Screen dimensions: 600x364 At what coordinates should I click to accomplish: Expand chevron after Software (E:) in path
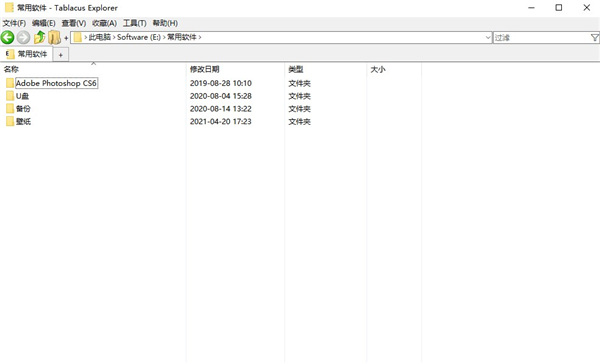[x=164, y=38]
